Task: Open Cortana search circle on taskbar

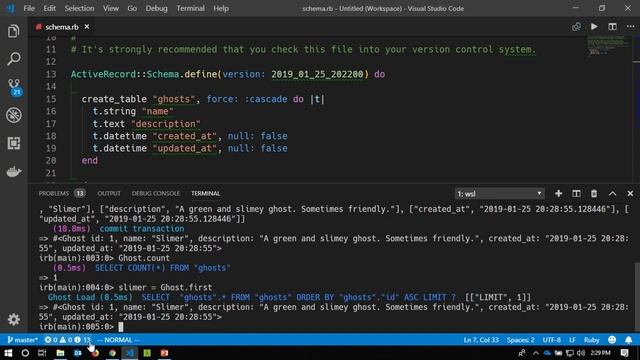Action: point(25,353)
